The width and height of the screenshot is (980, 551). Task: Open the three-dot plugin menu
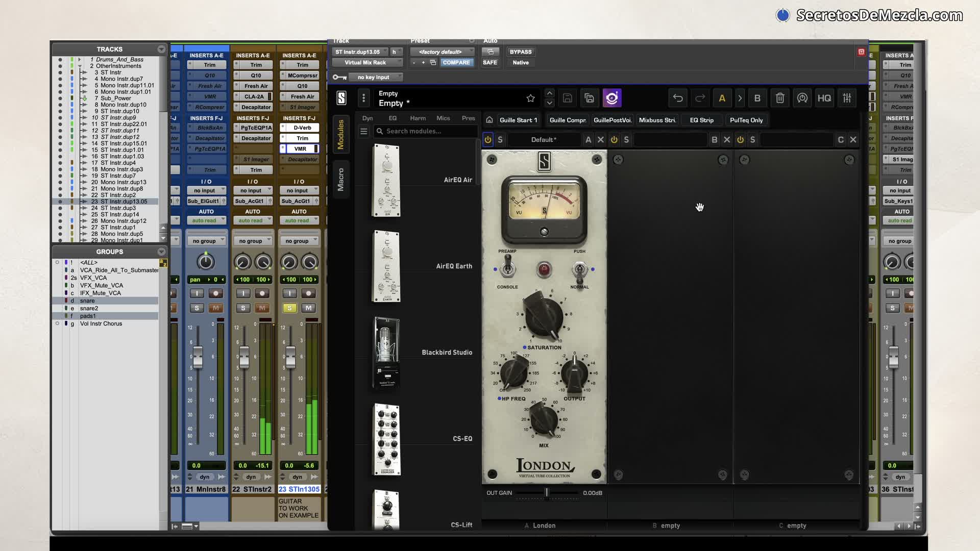363,98
